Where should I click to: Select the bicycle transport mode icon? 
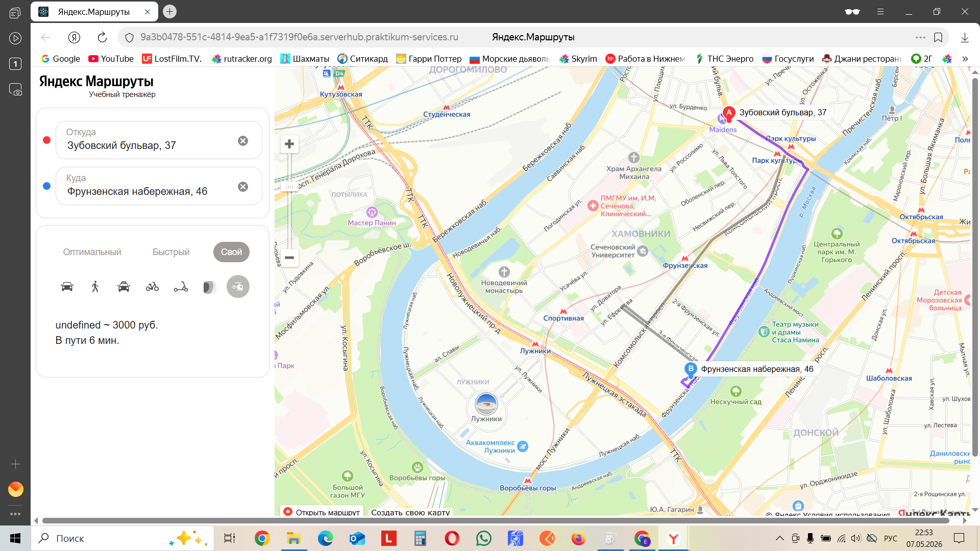[152, 287]
